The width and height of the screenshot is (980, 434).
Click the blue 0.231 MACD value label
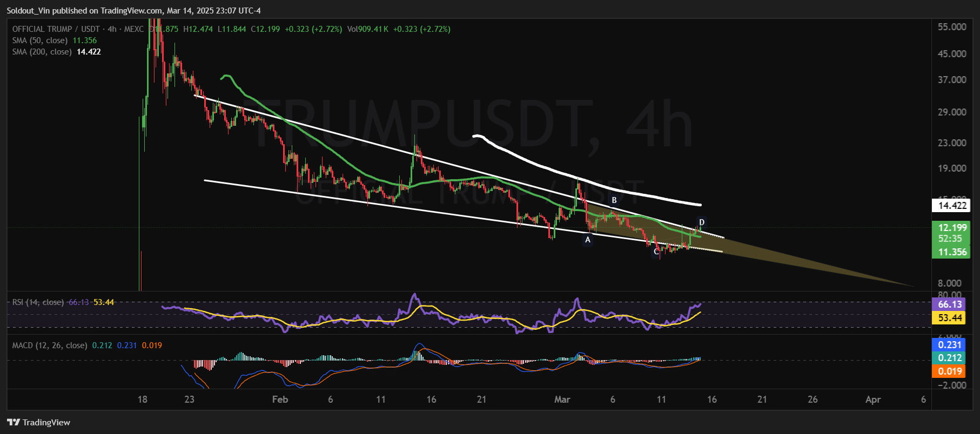[949, 345]
